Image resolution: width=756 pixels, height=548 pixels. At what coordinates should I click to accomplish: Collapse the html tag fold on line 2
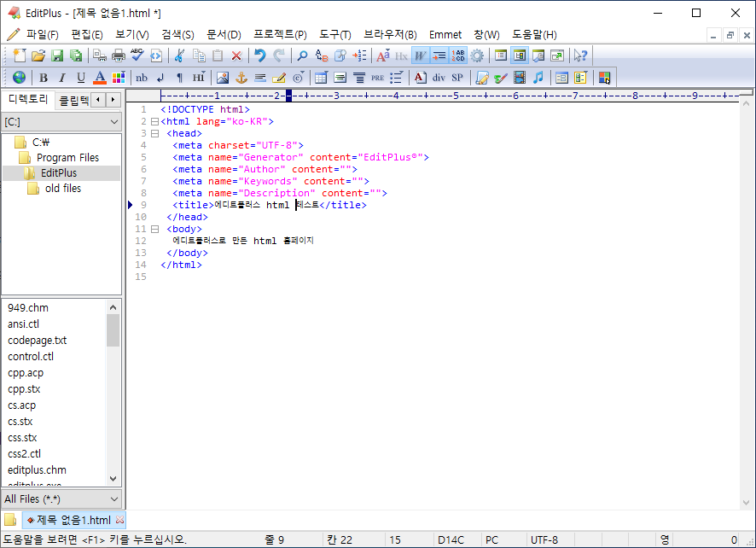click(154, 122)
